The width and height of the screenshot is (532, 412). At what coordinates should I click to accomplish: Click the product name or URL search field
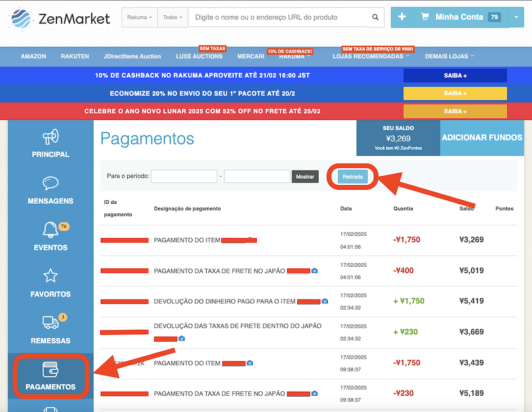(278, 17)
